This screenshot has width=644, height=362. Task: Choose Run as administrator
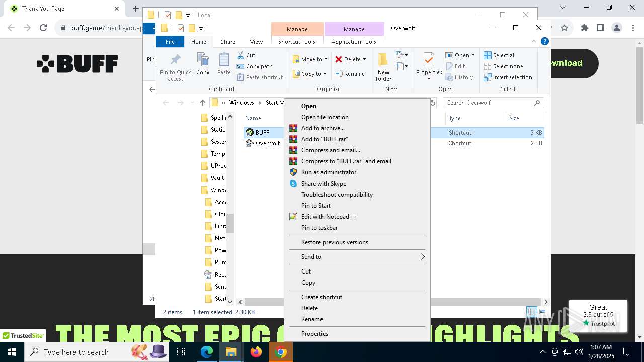357,172
